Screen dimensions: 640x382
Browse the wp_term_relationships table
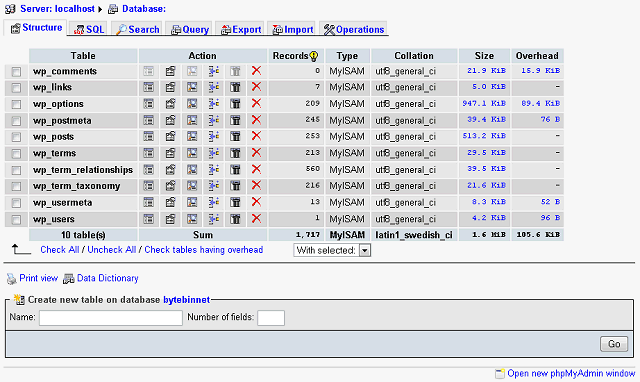coord(149,169)
